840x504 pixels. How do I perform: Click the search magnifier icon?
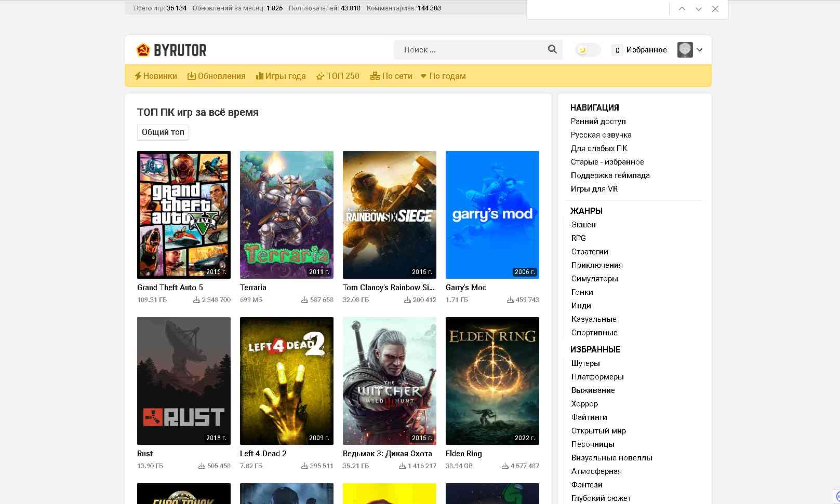[x=552, y=49]
